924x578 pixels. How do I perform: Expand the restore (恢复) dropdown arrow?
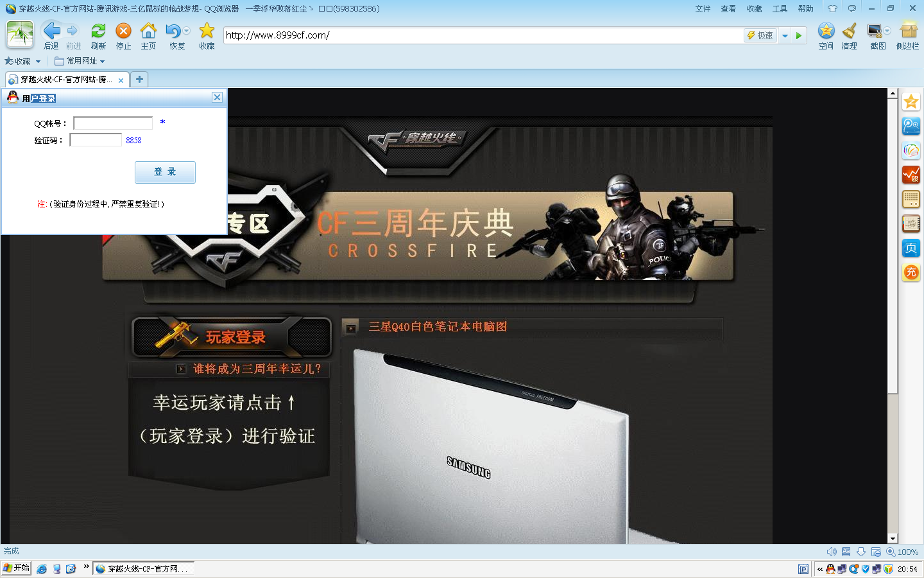point(187,31)
